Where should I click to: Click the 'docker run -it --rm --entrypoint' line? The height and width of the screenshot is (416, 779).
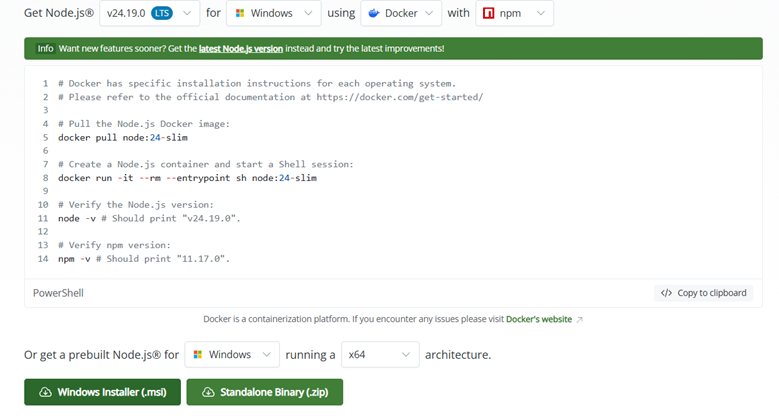click(x=187, y=177)
